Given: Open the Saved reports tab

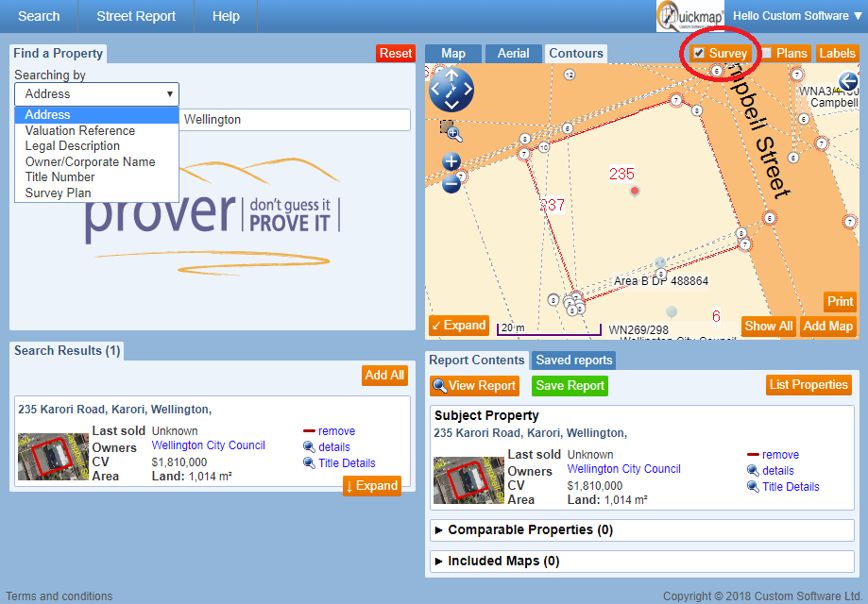Looking at the screenshot, I should (x=574, y=361).
